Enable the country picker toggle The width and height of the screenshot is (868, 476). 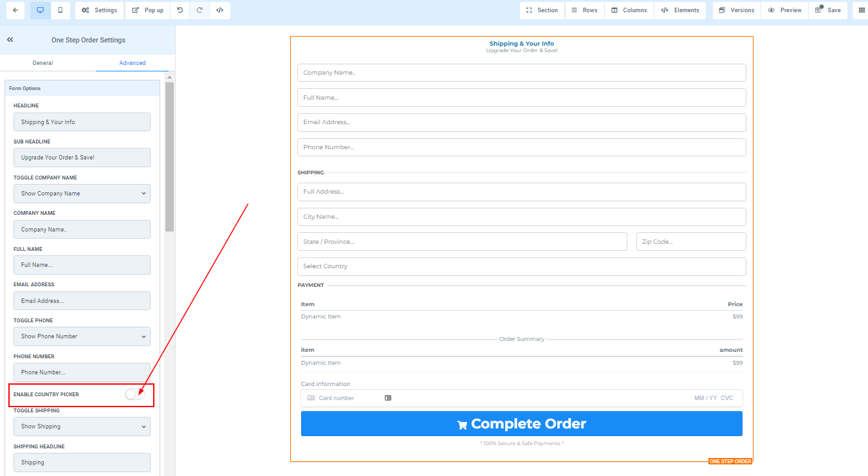point(135,394)
